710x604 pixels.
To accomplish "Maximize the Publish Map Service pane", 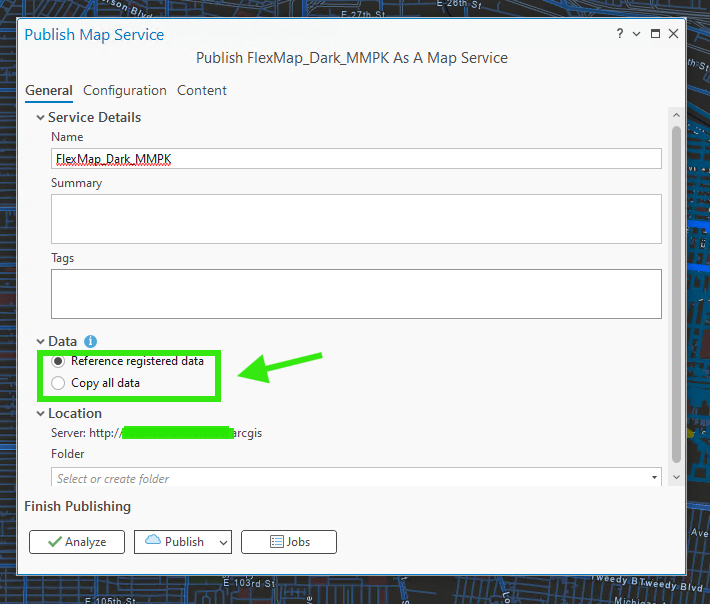I will (655, 34).
